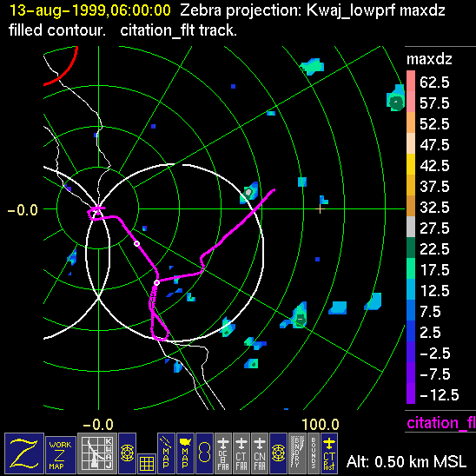Activate the CT Post aircraft track icon
Viewport: 476px width, 476px height.
click(329, 453)
